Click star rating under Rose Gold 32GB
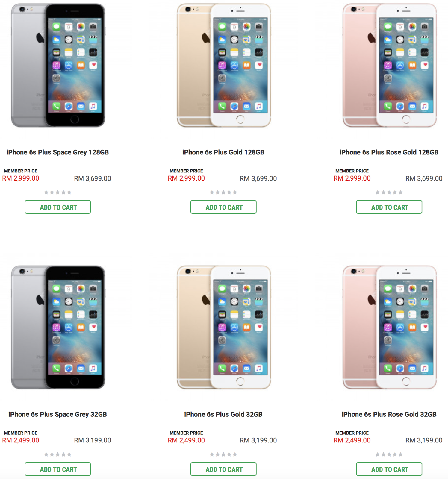 pos(389,454)
